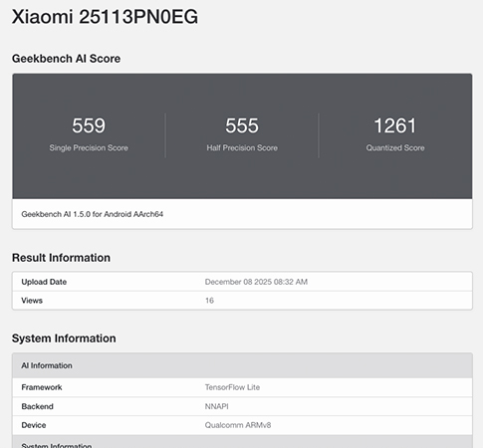The image size is (483, 448).
Task: Click the TensorFlow Lite value
Action: coord(232,387)
